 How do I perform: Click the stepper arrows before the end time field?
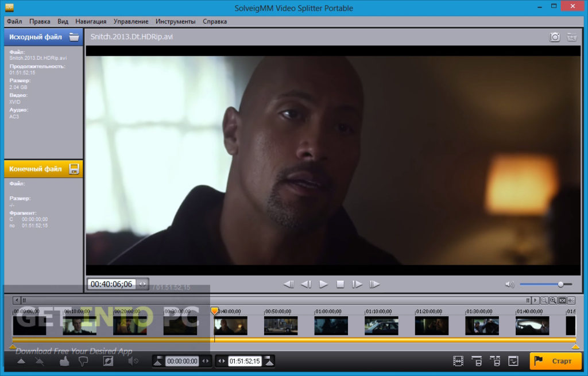tap(222, 361)
